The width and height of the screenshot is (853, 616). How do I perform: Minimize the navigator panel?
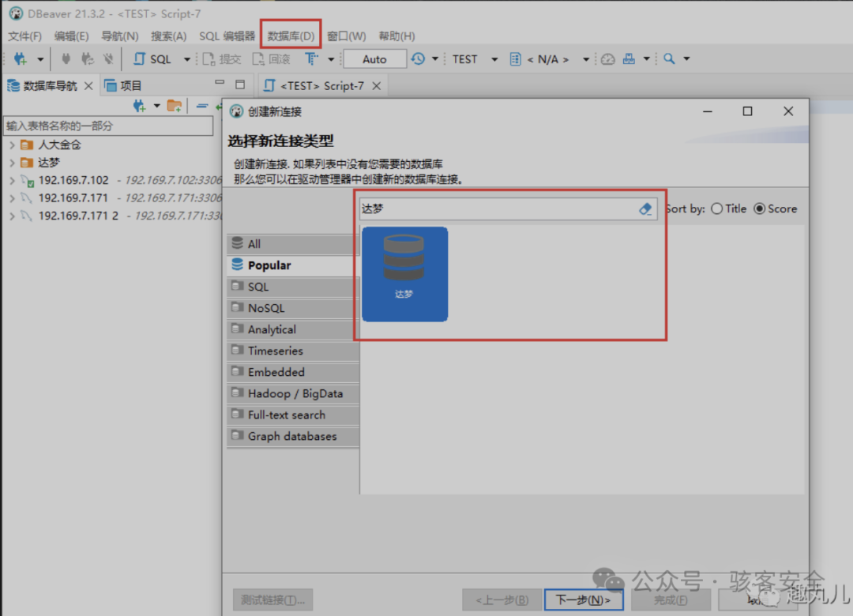pos(220,83)
